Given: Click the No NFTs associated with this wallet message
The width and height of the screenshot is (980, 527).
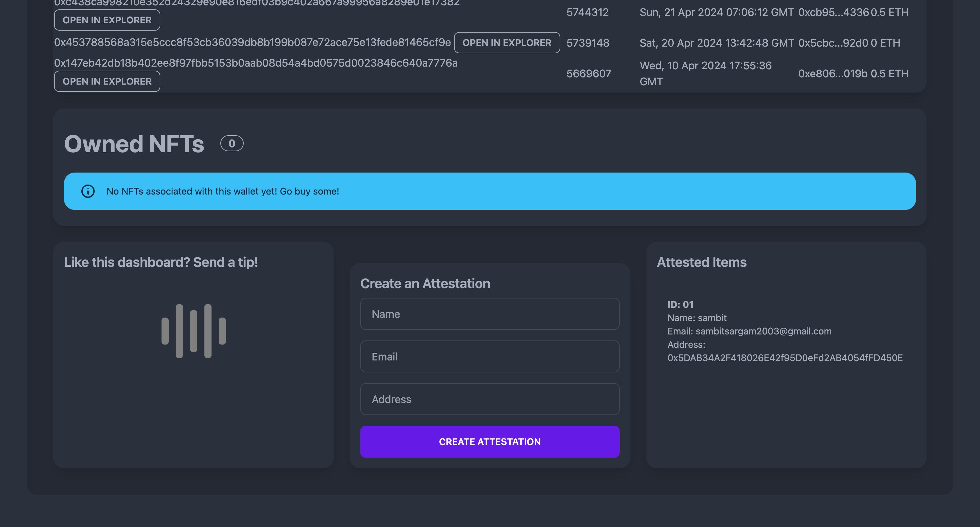Looking at the screenshot, I should coord(223,191).
